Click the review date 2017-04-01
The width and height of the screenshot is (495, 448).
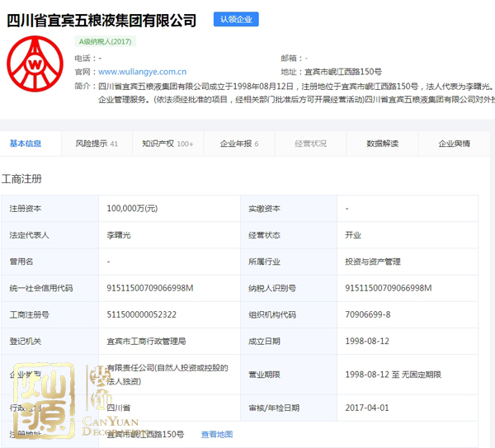[367, 408]
